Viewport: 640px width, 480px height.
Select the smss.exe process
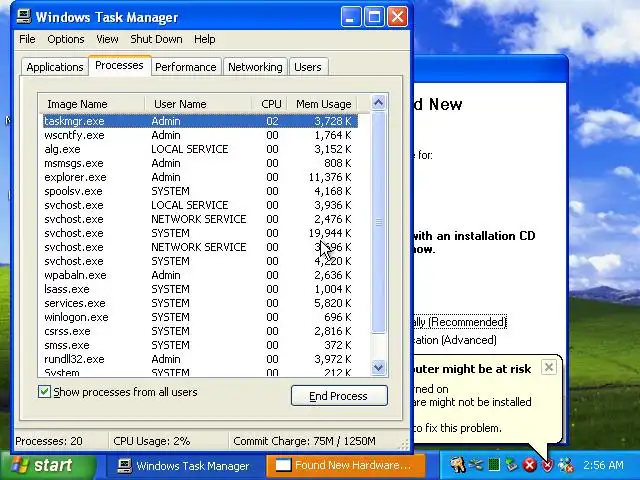click(200, 345)
